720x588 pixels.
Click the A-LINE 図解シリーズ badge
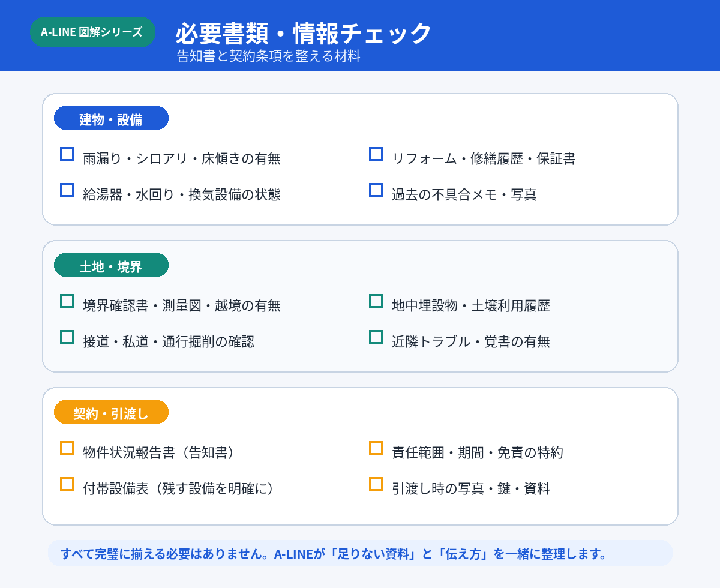92,32
